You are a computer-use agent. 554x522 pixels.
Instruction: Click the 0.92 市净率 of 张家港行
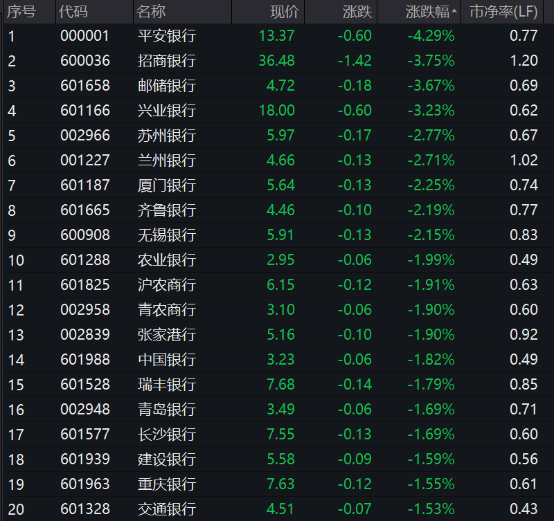pyautogui.click(x=524, y=335)
